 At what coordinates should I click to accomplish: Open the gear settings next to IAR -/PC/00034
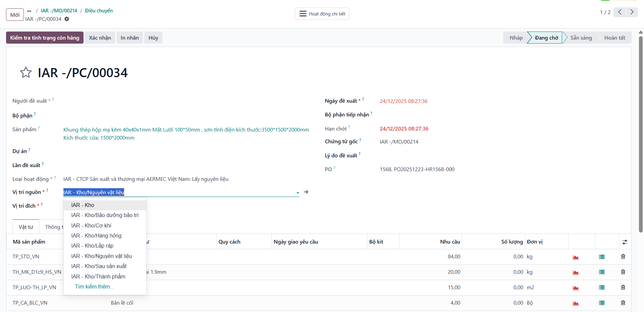[x=67, y=19]
